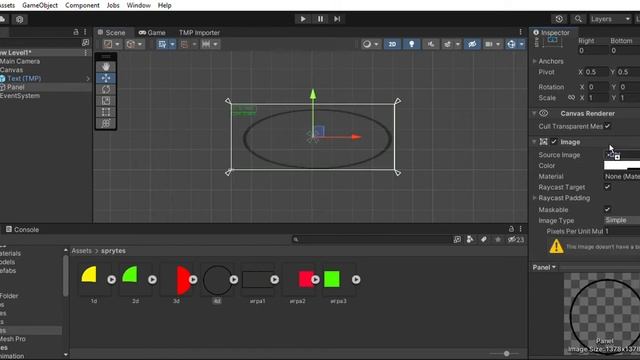Toggle Maskable checkbox
This screenshot has height=360, width=640.
(x=607, y=209)
